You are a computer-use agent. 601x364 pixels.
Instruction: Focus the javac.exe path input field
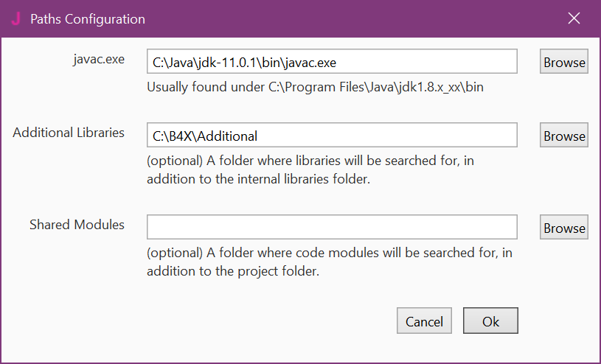pyautogui.click(x=331, y=62)
